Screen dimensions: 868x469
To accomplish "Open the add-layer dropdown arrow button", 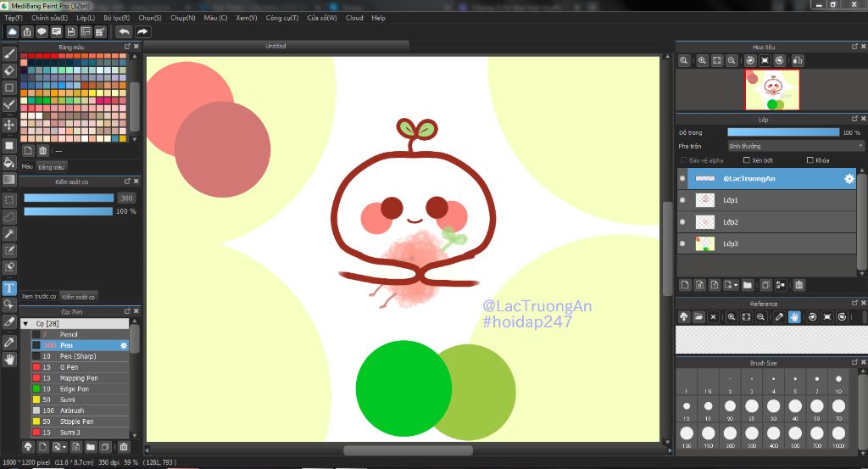I will point(731,285).
